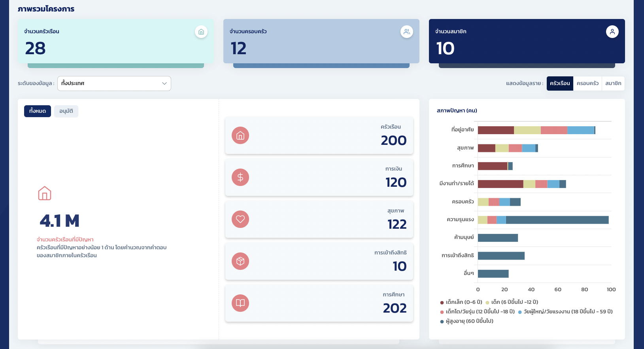Click the people icon in families card
The height and width of the screenshot is (349, 644).
[x=406, y=32]
